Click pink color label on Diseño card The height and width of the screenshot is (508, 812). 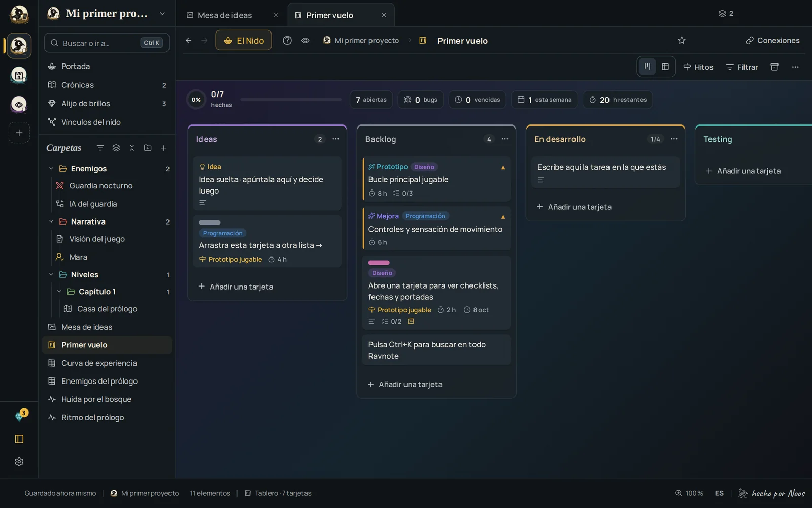[x=379, y=263]
